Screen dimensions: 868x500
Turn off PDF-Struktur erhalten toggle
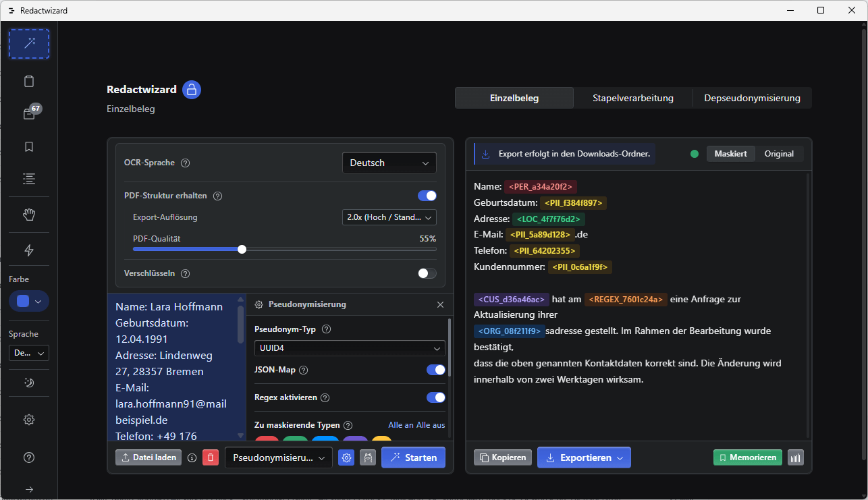click(427, 196)
